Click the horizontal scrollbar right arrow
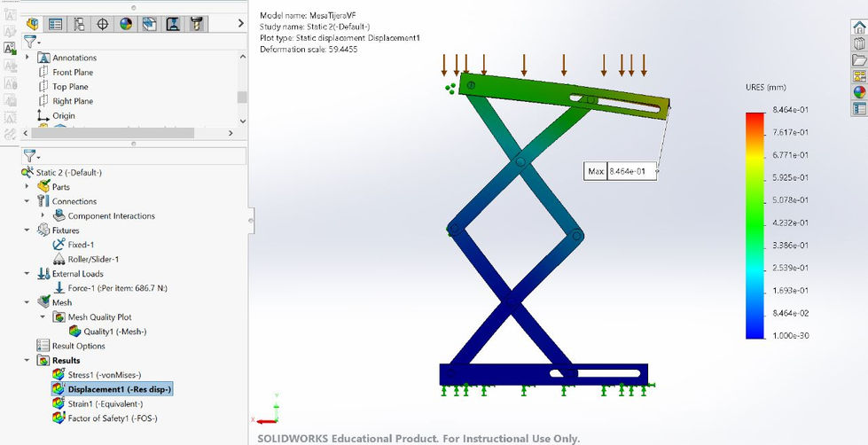Image resolution: width=868 pixels, height=445 pixels. pyautogui.click(x=231, y=133)
